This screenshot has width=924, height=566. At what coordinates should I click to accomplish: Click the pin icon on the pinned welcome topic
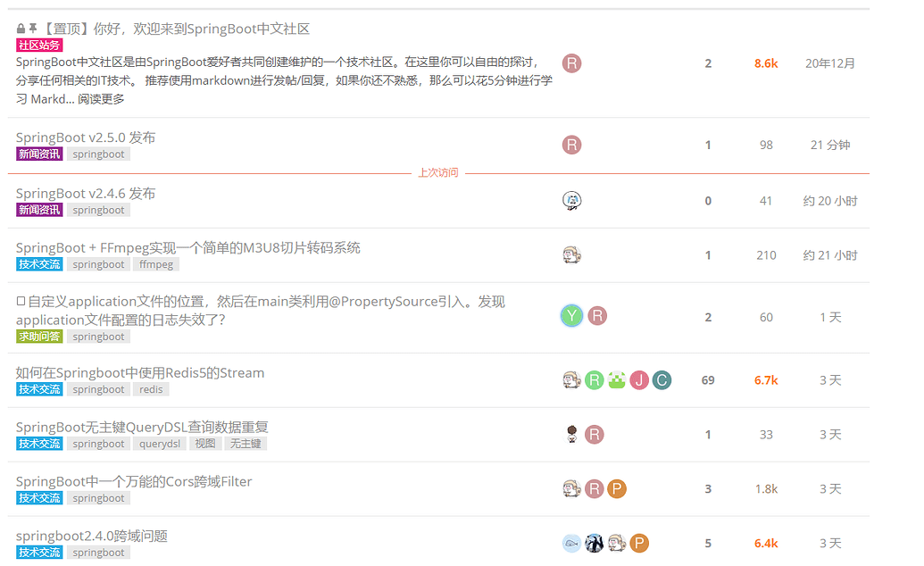tap(33, 29)
